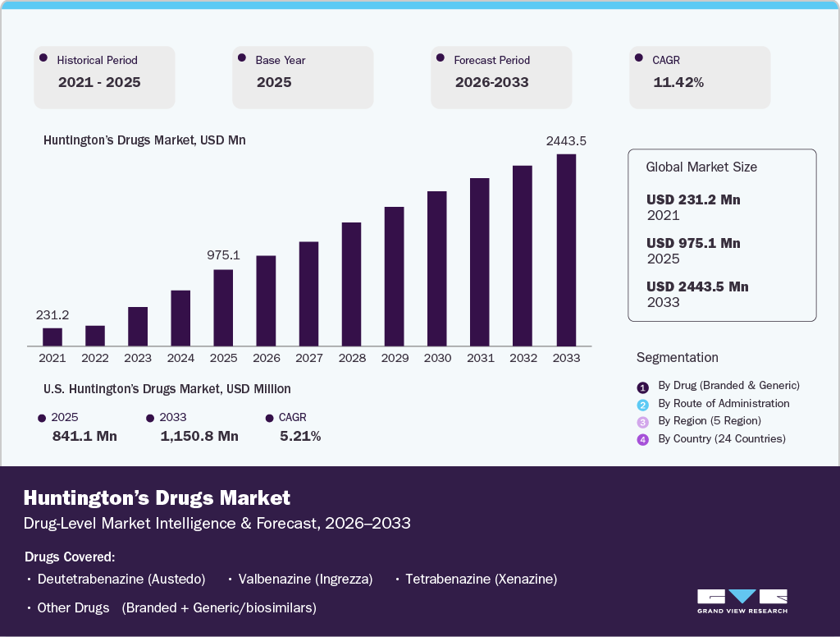Image resolution: width=840 pixels, height=637 pixels.
Task: Click the Grand View Research logo
Action: click(742, 601)
